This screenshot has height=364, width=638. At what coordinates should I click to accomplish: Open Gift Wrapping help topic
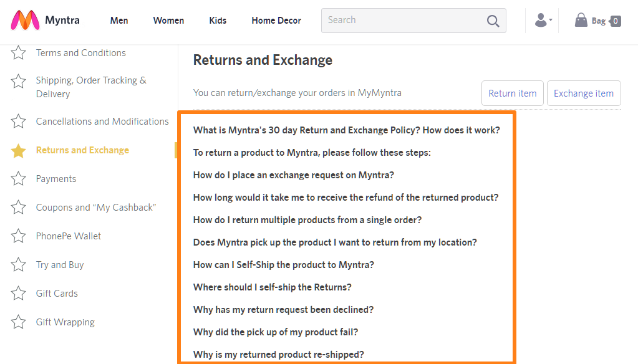[x=65, y=322]
